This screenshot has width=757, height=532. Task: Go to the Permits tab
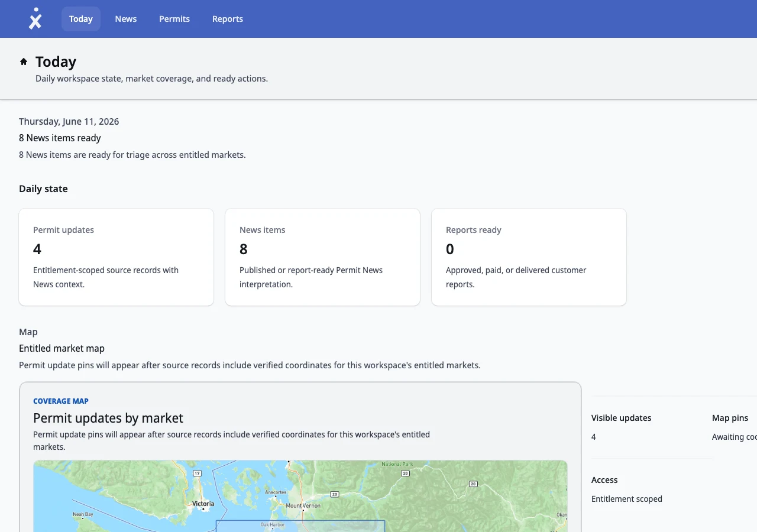[x=174, y=19]
